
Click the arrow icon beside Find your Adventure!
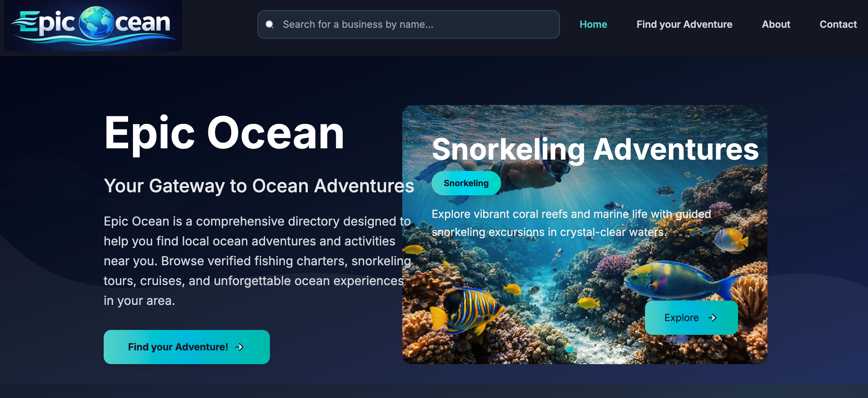[239, 347]
